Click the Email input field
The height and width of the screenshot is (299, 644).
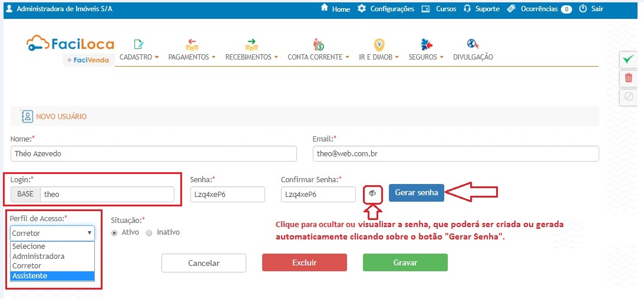pos(455,154)
